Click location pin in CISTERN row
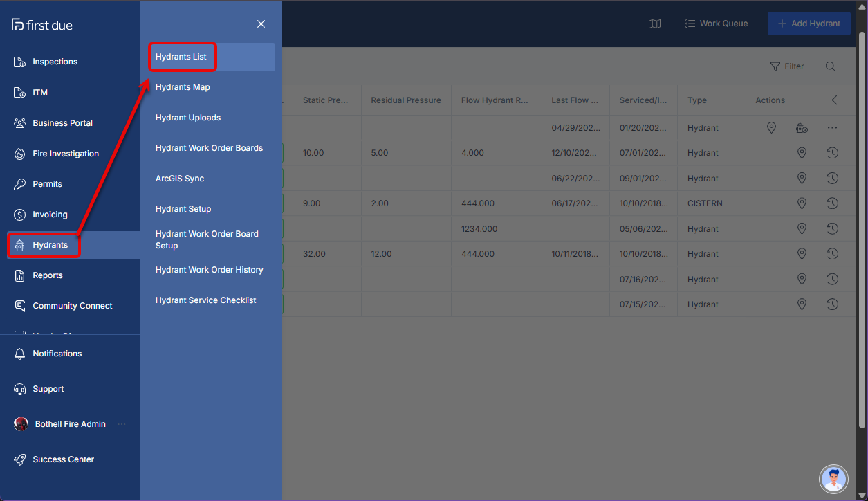The image size is (868, 501). 802,203
